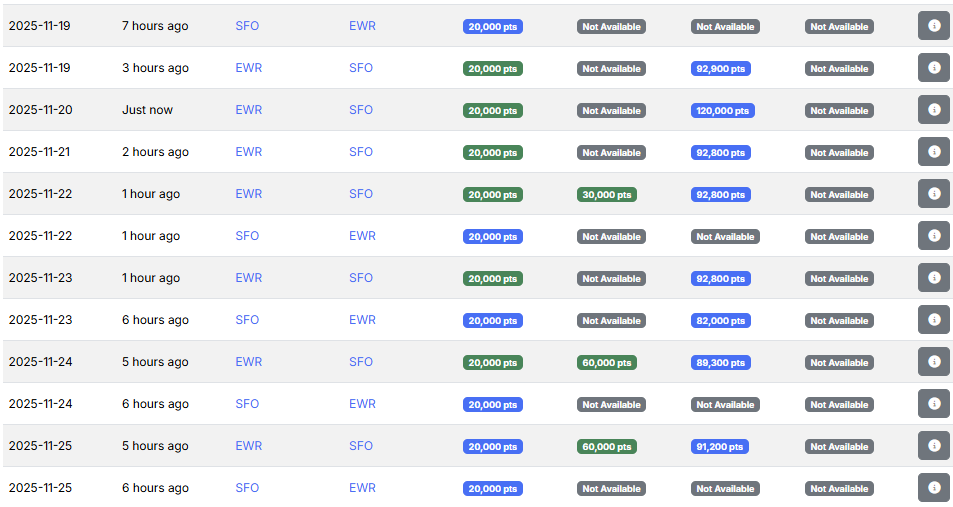Click EWR destination link in last 2025-11-25 row
This screenshot has height=507, width=953.
[362, 488]
